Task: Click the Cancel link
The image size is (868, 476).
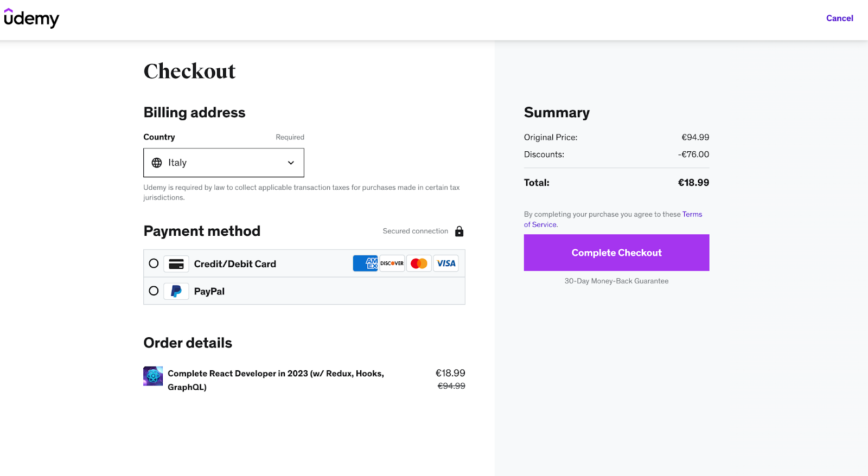Action: pyautogui.click(x=840, y=18)
